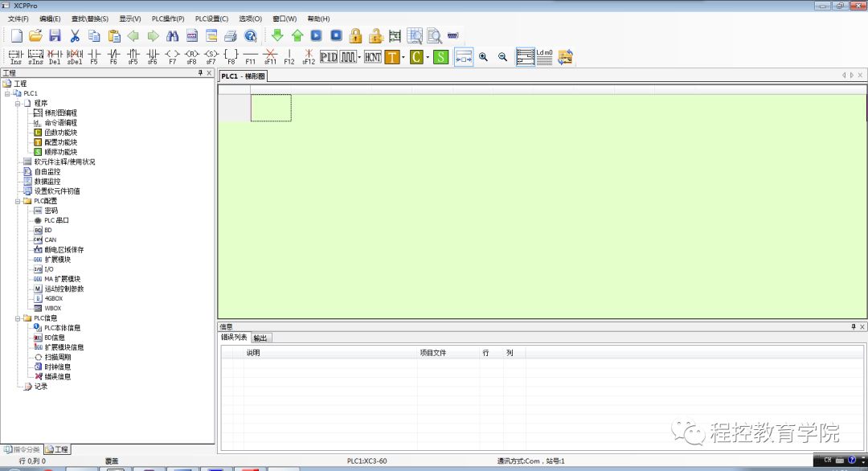Select 扫描周期 info item
This screenshot has width=868, height=471.
[x=58, y=357]
